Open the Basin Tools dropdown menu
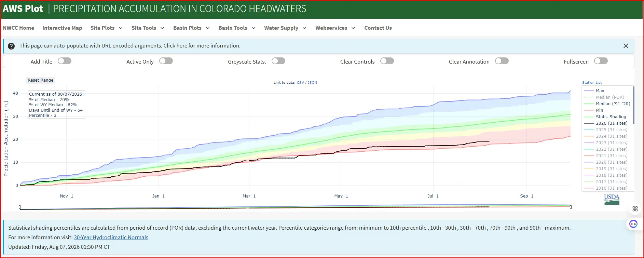Viewport: 644px width, 258px height. pos(237,28)
